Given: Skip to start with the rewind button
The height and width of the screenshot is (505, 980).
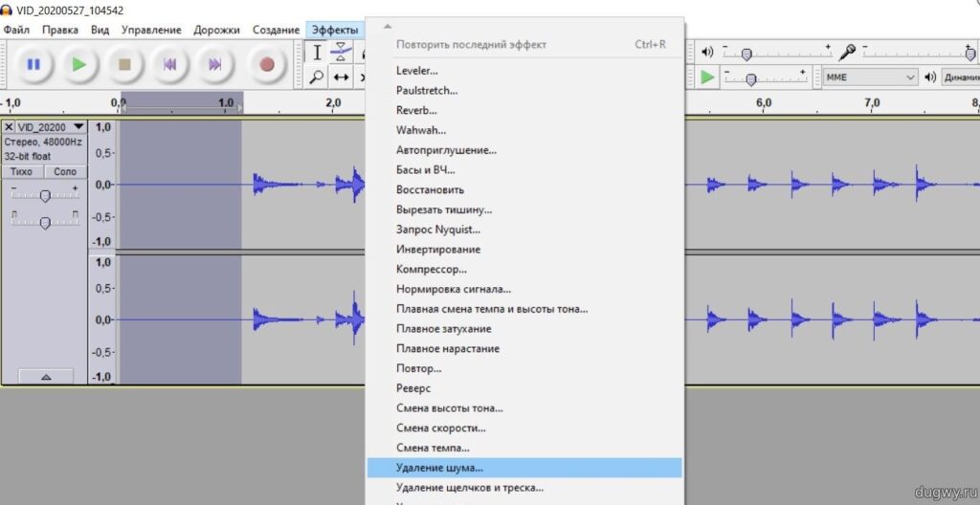Looking at the screenshot, I should 169,64.
